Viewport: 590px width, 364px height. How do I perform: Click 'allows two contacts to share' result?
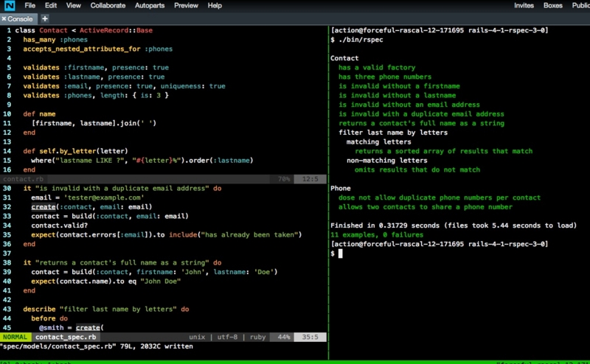click(426, 207)
